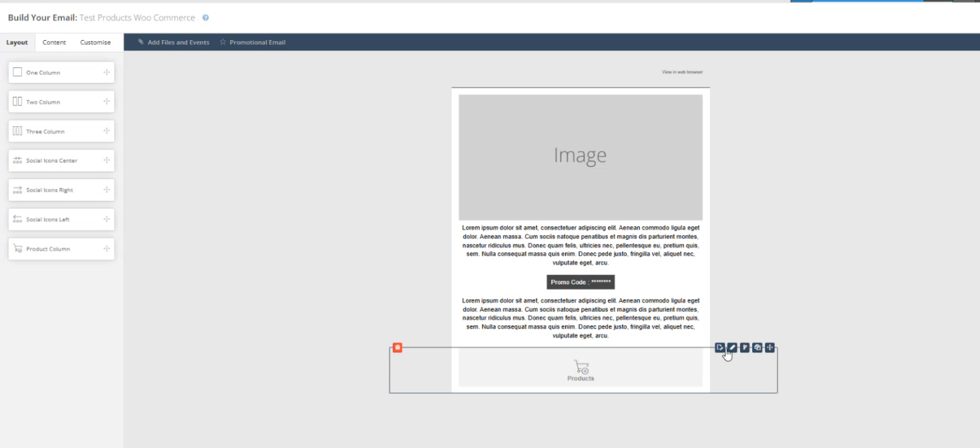Click the star icon next to Promotional Email
Screen dimensions: 980x448
(x=224, y=41)
